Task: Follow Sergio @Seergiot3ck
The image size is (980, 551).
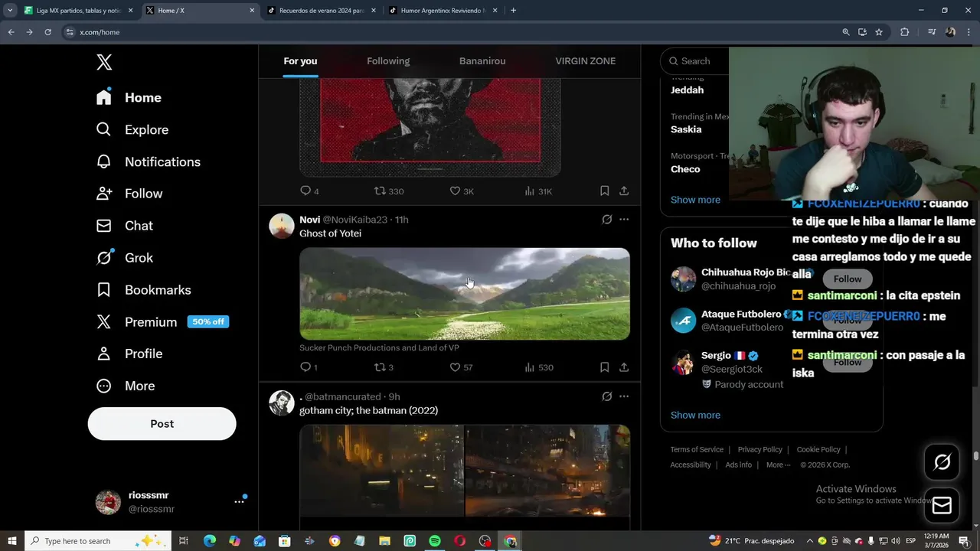Action: tap(848, 363)
